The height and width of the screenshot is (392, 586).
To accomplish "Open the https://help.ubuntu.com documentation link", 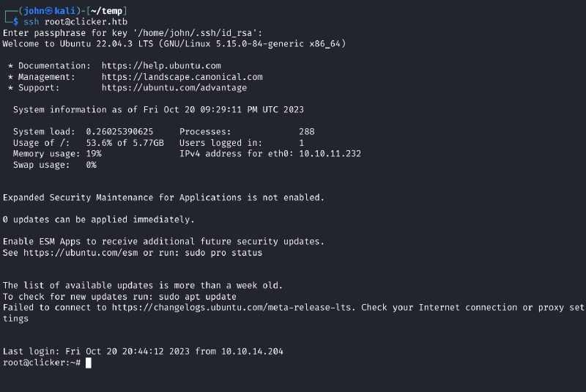I will (x=161, y=66).
